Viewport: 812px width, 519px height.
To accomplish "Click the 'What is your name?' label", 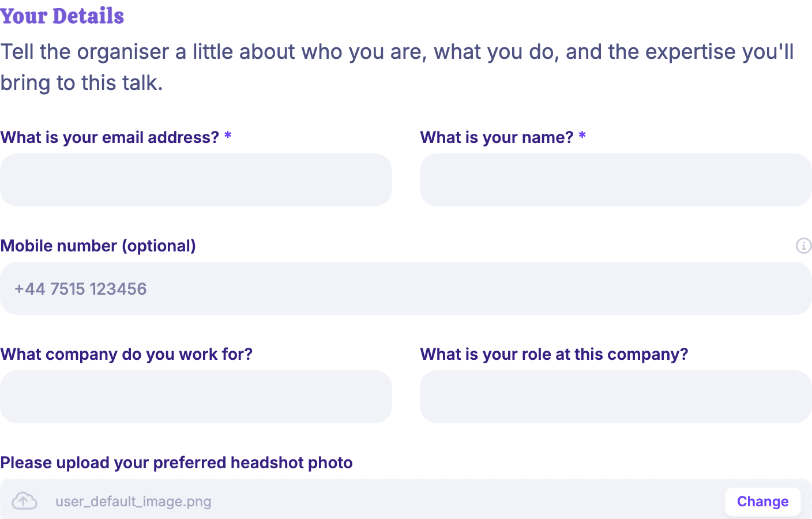I will click(x=497, y=137).
